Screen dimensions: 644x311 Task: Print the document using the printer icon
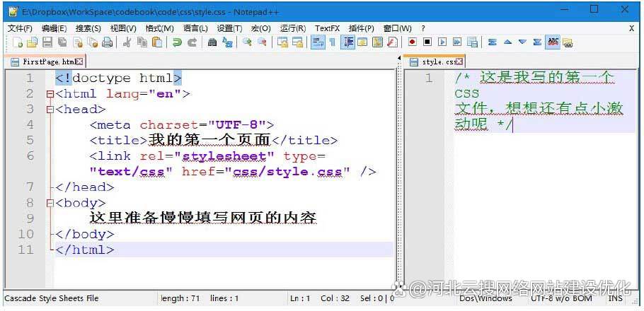[x=107, y=42]
